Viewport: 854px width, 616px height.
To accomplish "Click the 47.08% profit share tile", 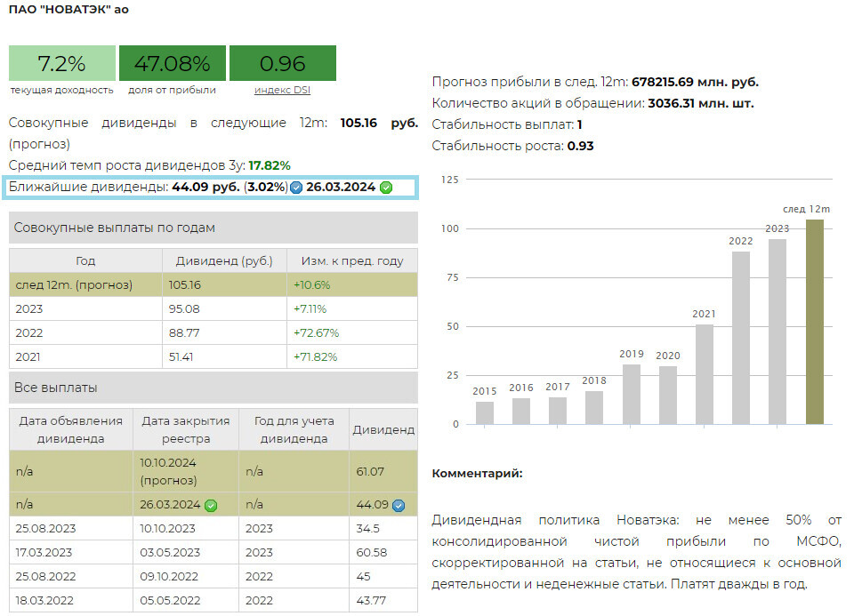I will pos(172,64).
